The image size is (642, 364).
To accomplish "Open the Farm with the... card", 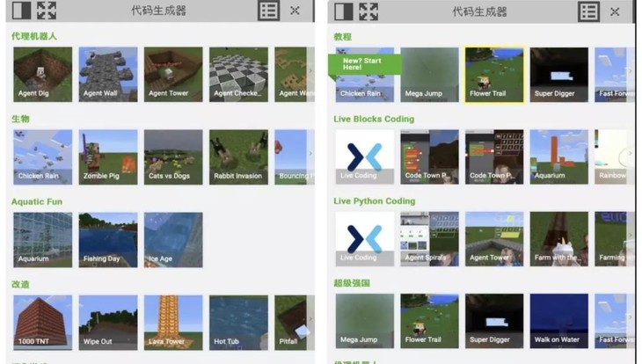I will (x=558, y=239).
